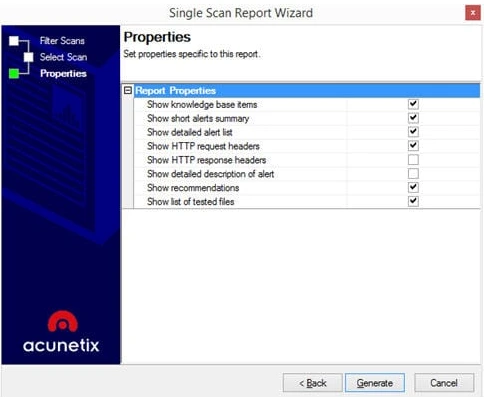Image resolution: width=484 pixels, height=397 pixels.
Task: Go back with the Back button
Action: pos(312,383)
